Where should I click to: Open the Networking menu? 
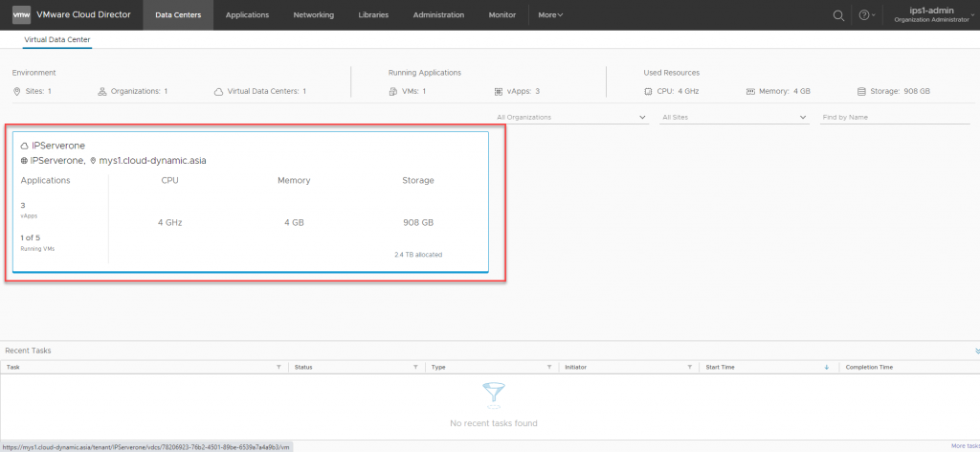tap(313, 15)
